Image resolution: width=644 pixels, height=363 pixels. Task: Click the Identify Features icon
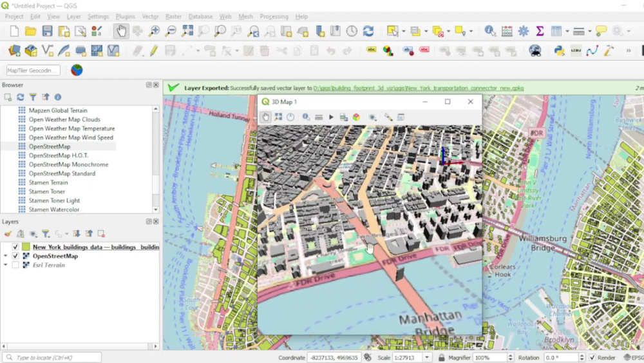[489, 31]
